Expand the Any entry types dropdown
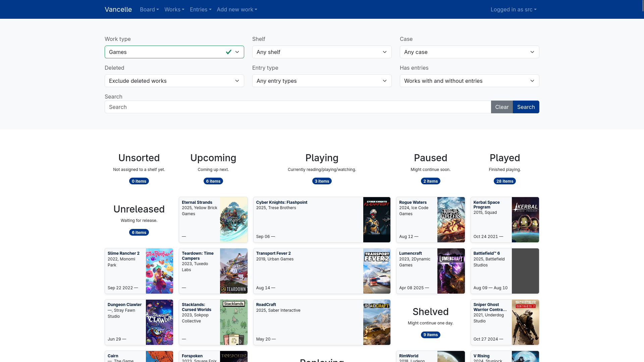644x362 pixels. click(322, 81)
